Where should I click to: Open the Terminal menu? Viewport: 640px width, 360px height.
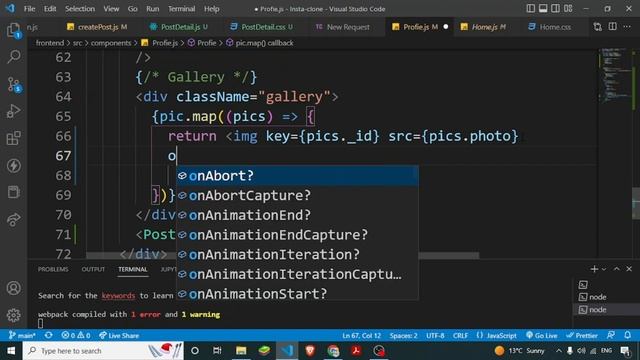(x=181, y=9)
